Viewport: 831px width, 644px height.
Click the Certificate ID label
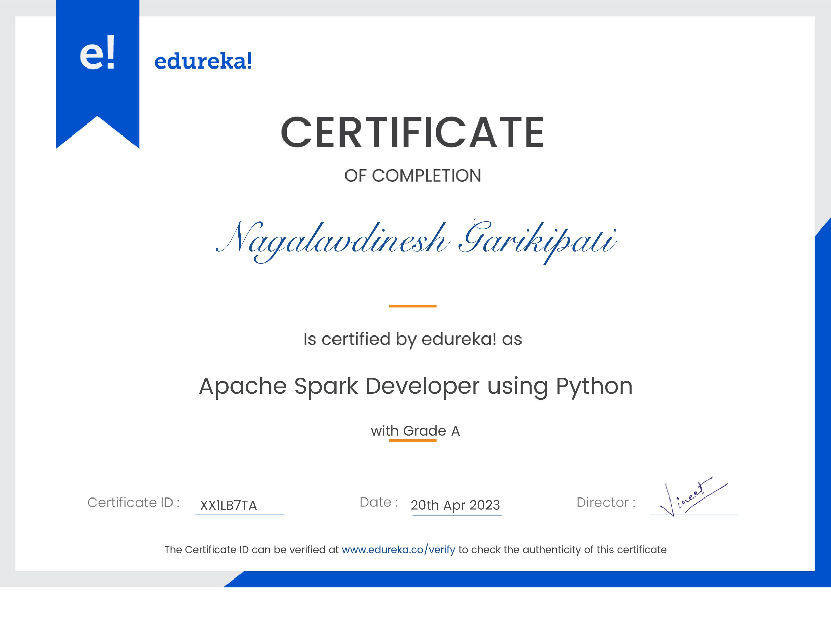tap(135, 503)
